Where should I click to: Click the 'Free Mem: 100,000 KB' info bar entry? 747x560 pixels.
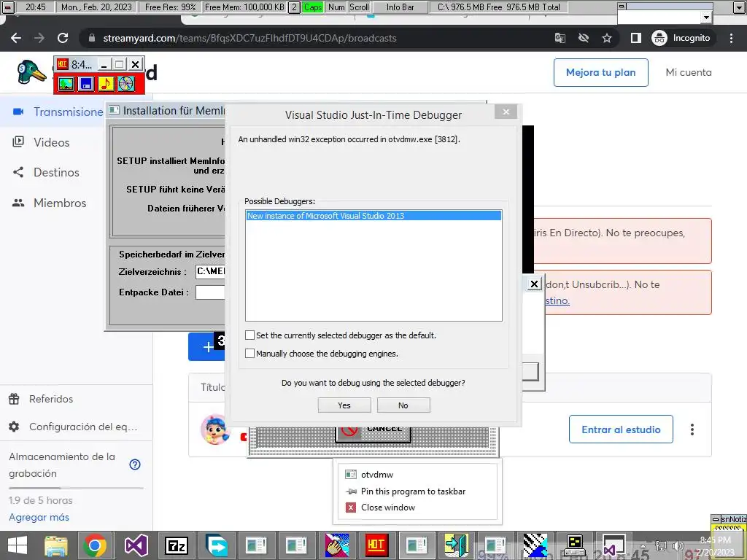244,7
